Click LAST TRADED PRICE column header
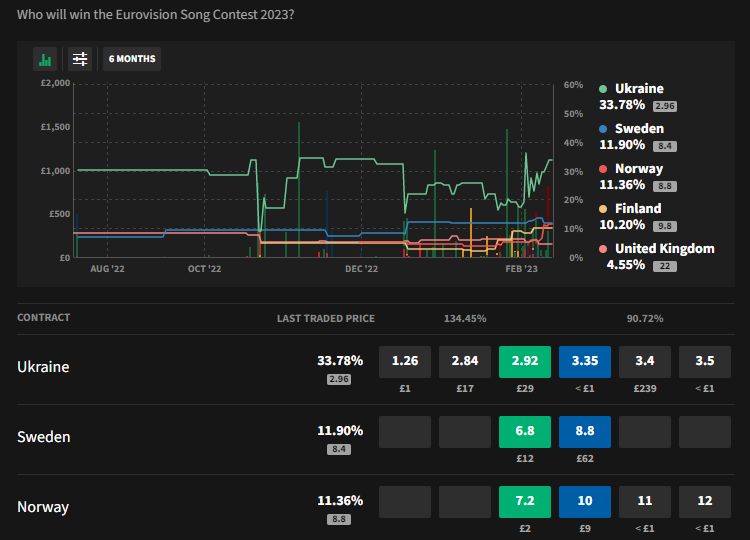 326,319
